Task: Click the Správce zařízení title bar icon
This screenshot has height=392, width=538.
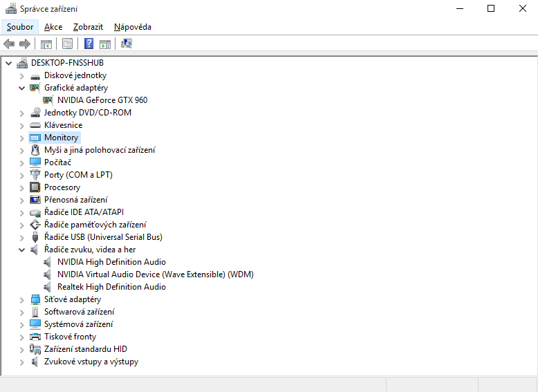Action: tap(11, 8)
